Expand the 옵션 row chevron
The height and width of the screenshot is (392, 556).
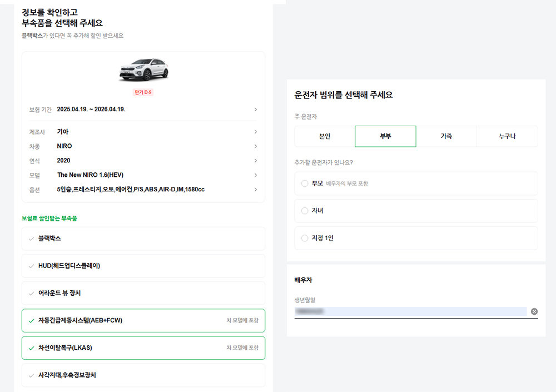(x=255, y=190)
